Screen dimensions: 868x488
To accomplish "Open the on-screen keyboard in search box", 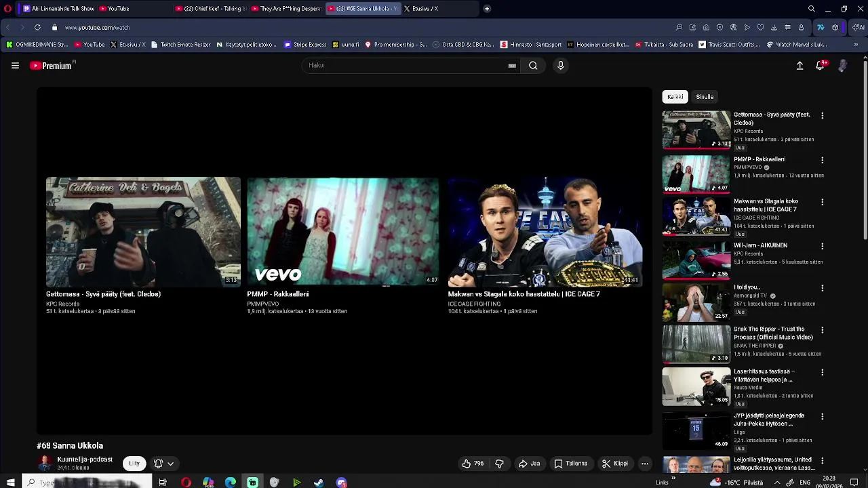I will click(512, 66).
